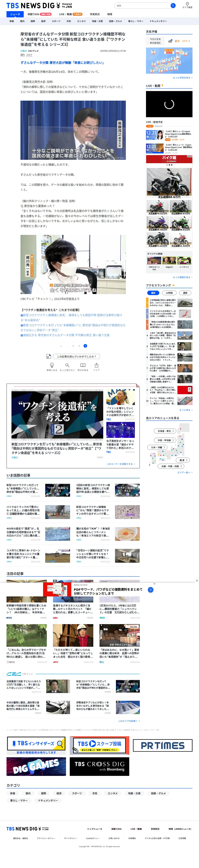Screen dimensions: 199x868
Task: Open the 地震・災害 footer category chip
Action: coord(134,793)
